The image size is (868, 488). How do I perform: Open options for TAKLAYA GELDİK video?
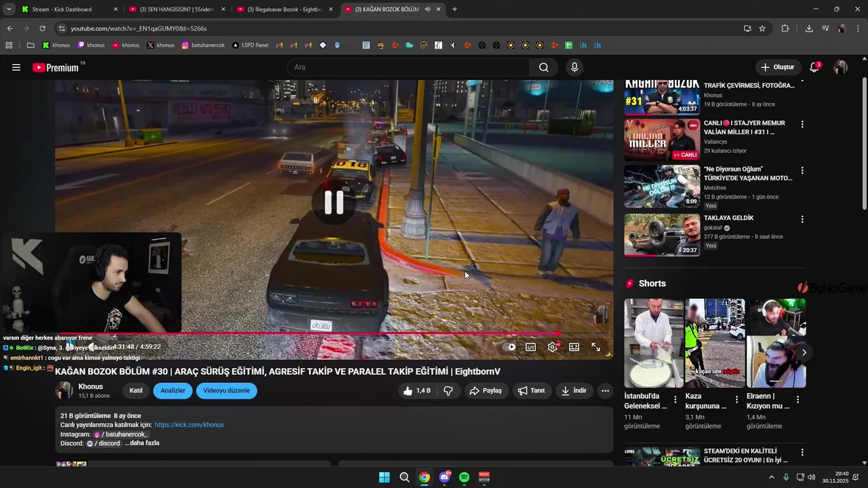click(x=802, y=220)
